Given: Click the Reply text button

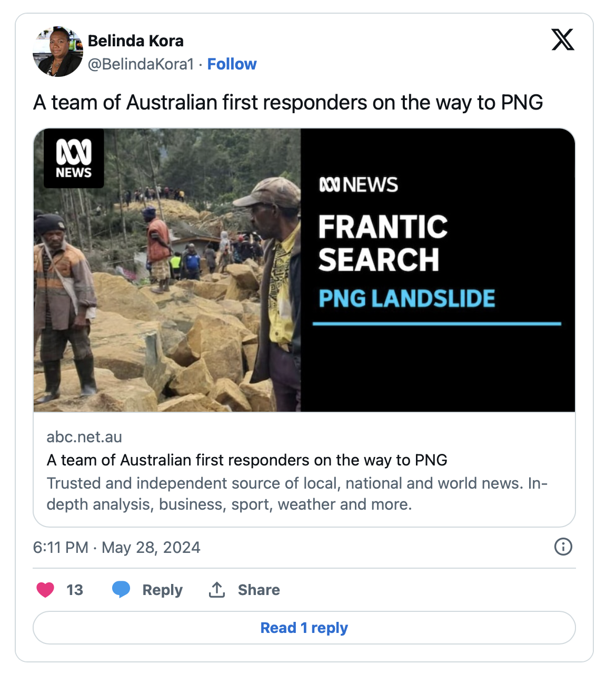Looking at the screenshot, I should tap(162, 590).
